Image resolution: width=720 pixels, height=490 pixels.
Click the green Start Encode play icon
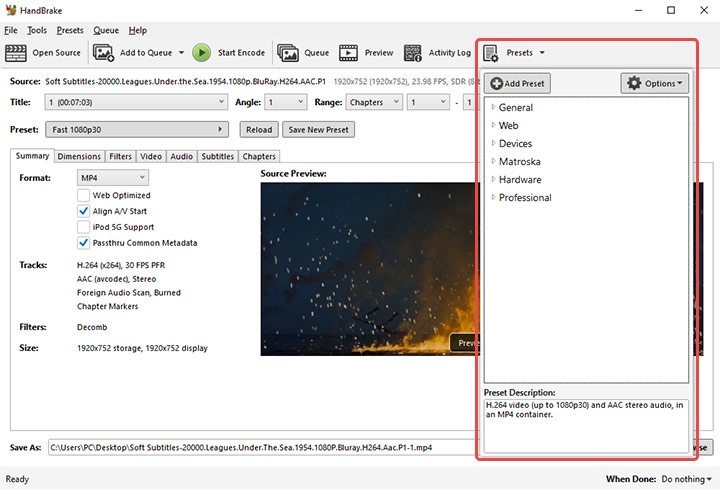pyautogui.click(x=202, y=53)
